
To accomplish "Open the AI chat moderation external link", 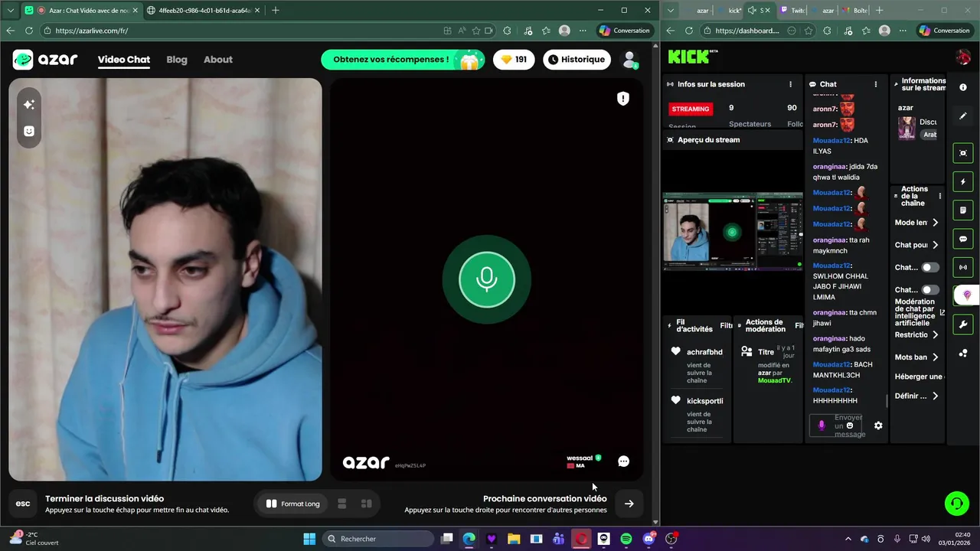I will 942,312.
